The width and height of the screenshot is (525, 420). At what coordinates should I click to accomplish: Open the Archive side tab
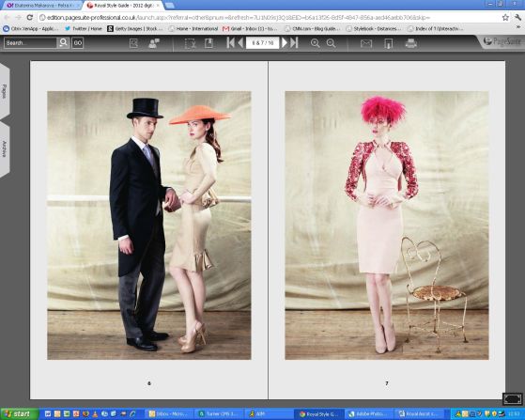[x=5, y=149]
